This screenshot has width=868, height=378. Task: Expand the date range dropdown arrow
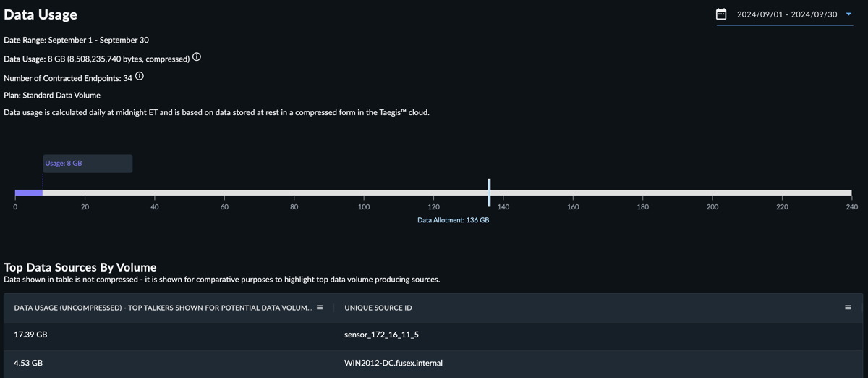pos(848,14)
